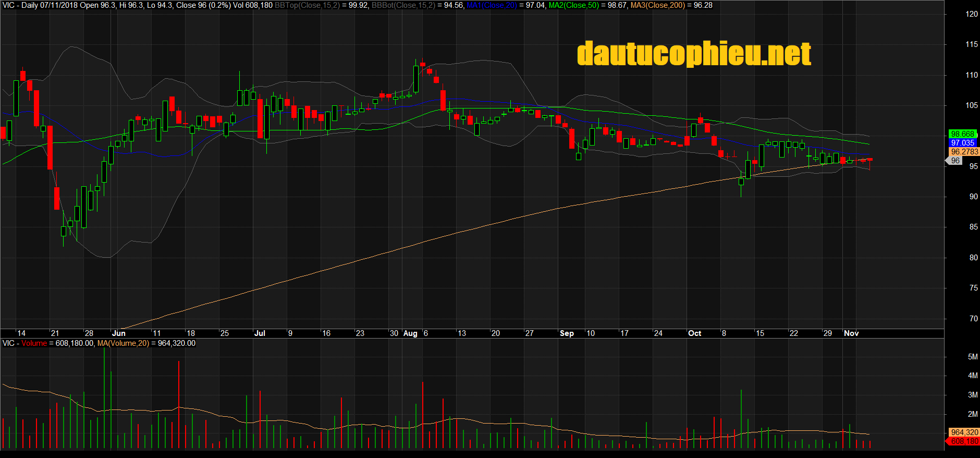
Task: Click the 120 level on price axis
Action: click(x=971, y=14)
